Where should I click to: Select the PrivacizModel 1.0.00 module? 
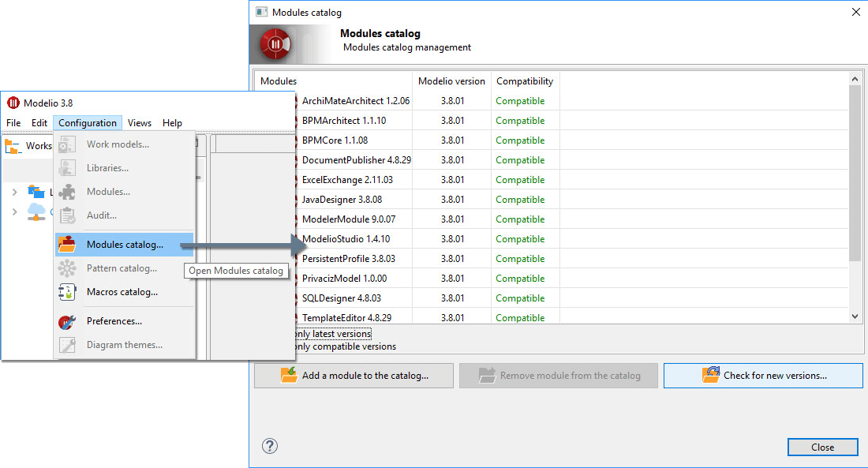point(344,279)
